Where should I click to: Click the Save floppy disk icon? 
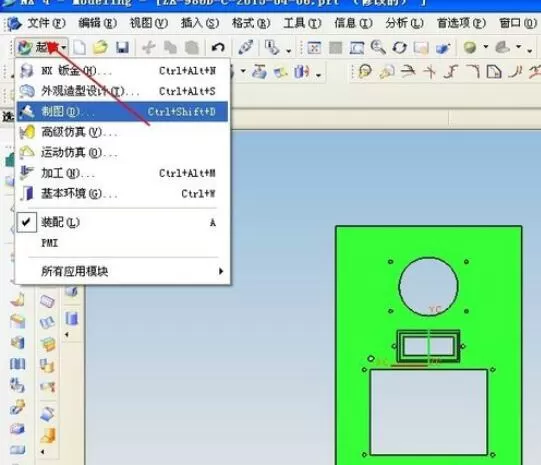pos(122,47)
